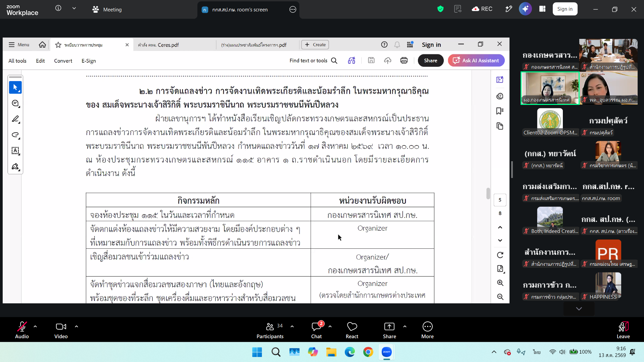Print the document with printer icon
This screenshot has height=362, width=644.
click(x=404, y=61)
